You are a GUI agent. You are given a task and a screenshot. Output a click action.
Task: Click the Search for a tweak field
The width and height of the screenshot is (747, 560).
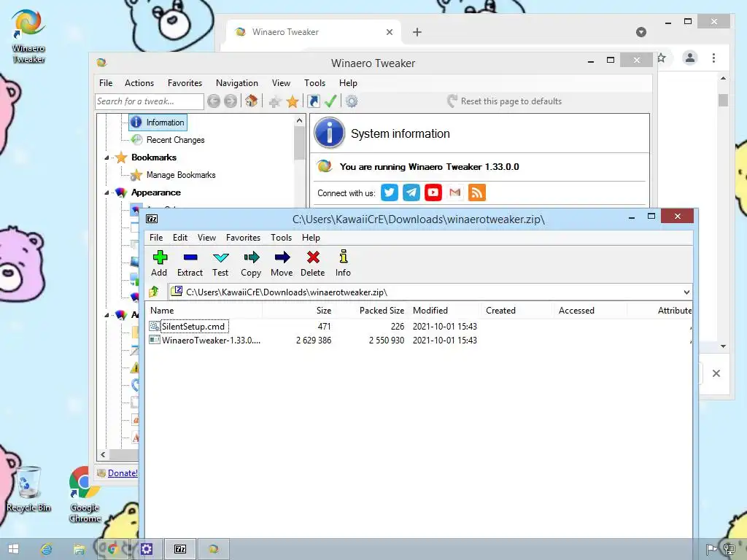click(150, 101)
